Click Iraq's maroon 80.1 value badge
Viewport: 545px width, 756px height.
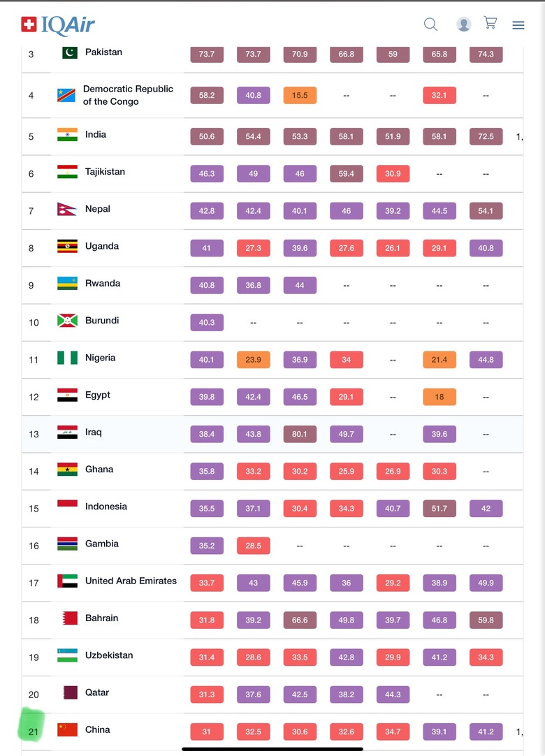[300, 434]
